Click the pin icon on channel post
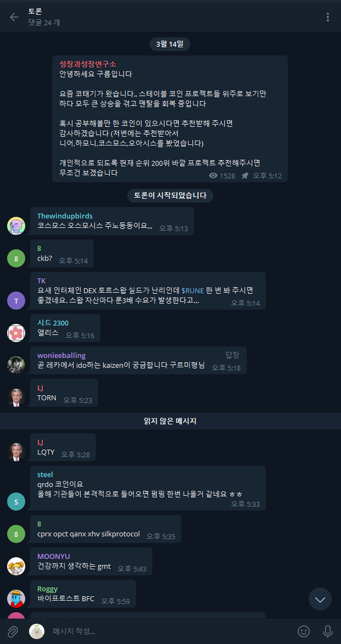 point(245,176)
